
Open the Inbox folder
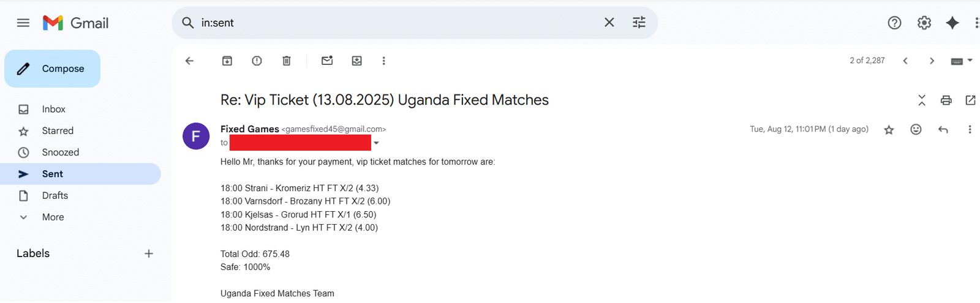[53, 110]
